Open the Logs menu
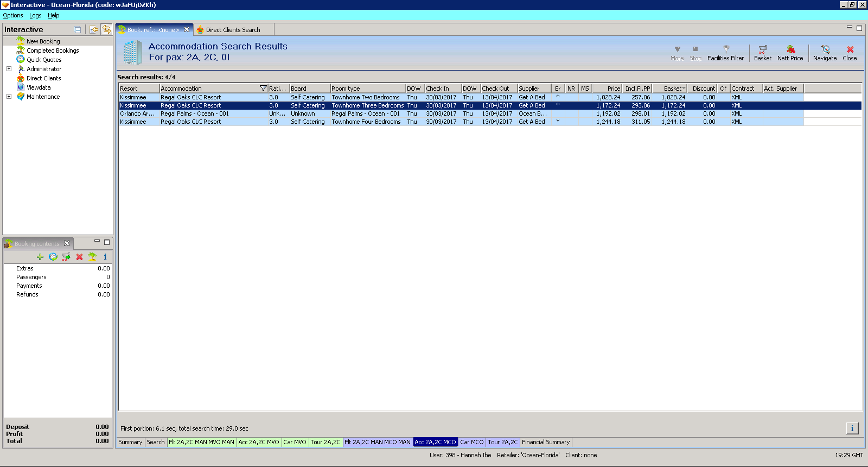 (x=35, y=15)
